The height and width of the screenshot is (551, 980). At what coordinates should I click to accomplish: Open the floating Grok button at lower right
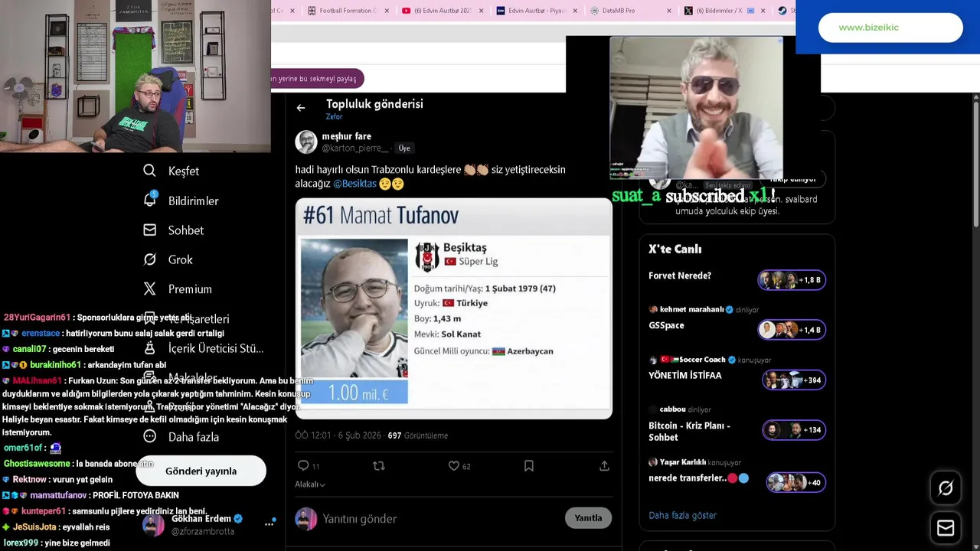(x=946, y=488)
